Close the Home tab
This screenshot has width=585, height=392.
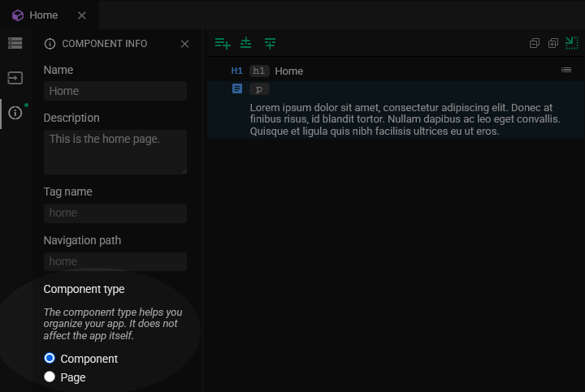tap(82, 15)
